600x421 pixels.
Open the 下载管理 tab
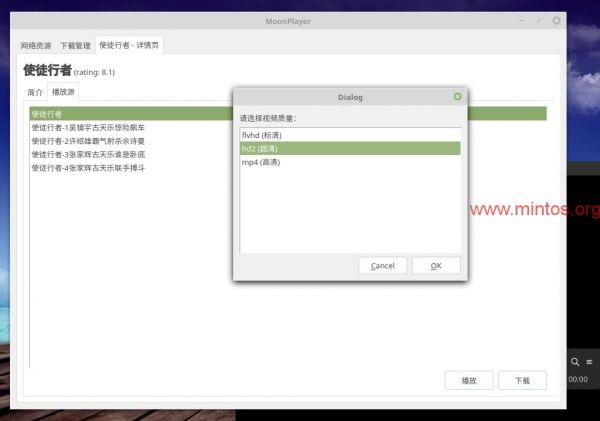pyautogui.click(x=75, y=46)
